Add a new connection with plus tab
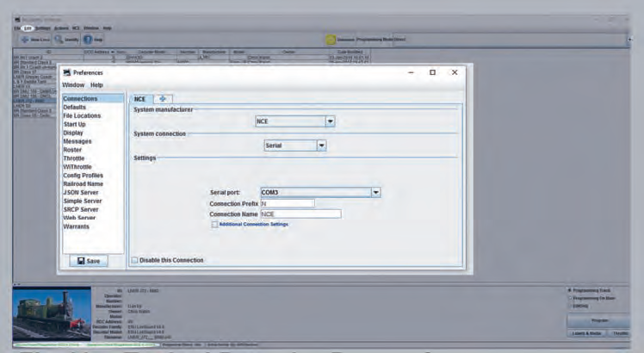Screen dimensions: 644x353 pyautogui.click(x=164, y=99)
